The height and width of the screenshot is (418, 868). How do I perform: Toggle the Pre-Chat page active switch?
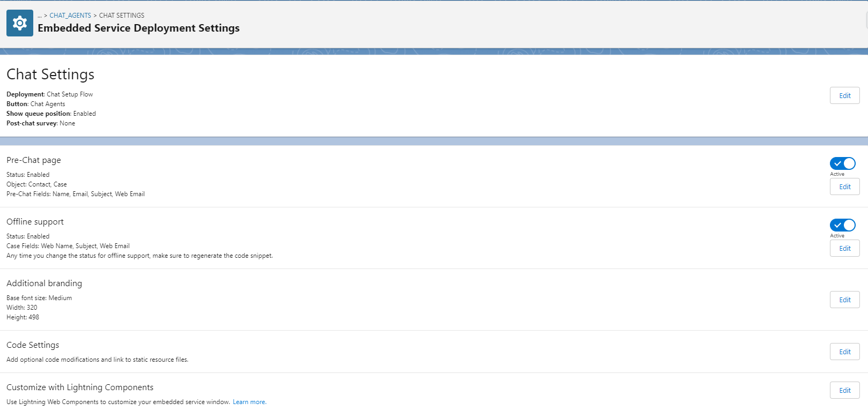coord(842,163)
